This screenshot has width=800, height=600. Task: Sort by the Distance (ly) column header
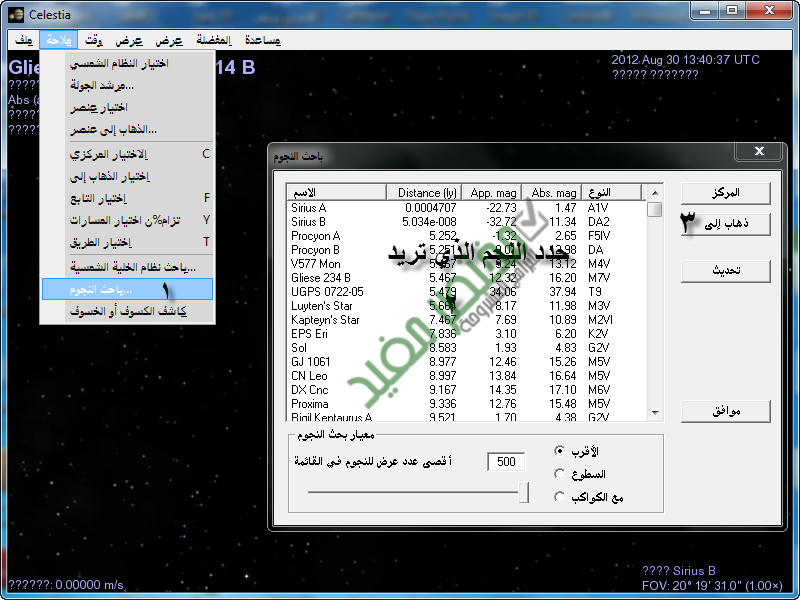(x=424, y=192)
